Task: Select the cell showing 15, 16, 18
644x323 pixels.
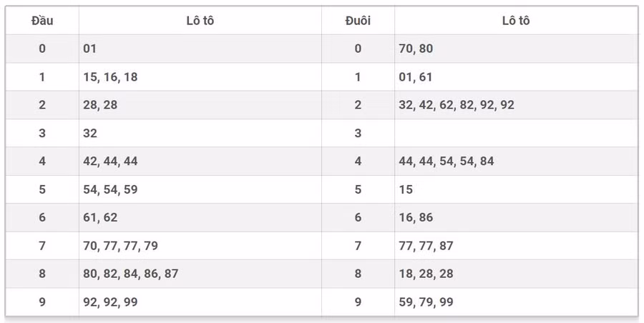Action: click(110, 77)
